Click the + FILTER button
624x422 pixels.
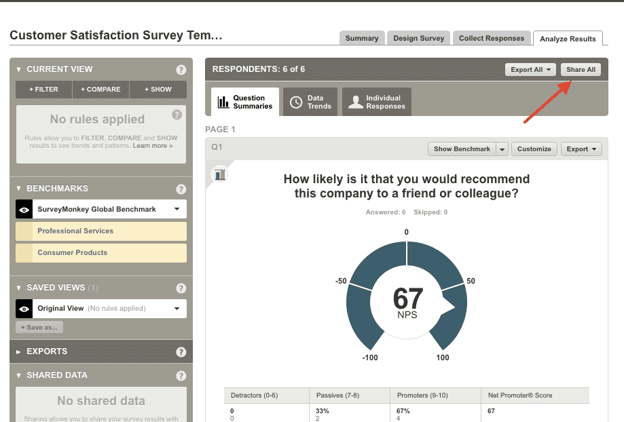(x=43, y=89)
